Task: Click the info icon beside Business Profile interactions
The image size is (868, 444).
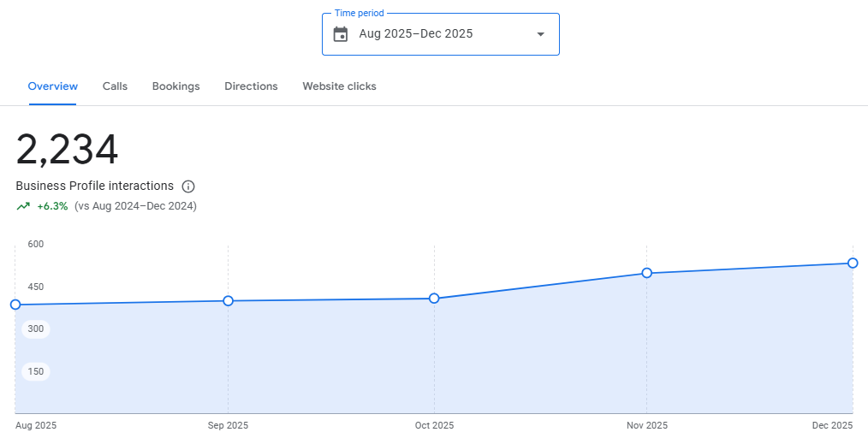Action: coord(188,186)
